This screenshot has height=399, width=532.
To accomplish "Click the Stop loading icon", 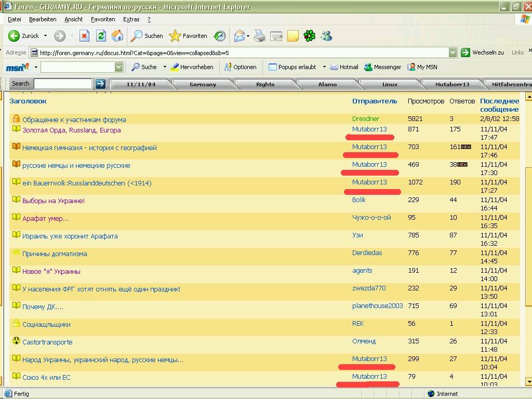I will point(84,36).
